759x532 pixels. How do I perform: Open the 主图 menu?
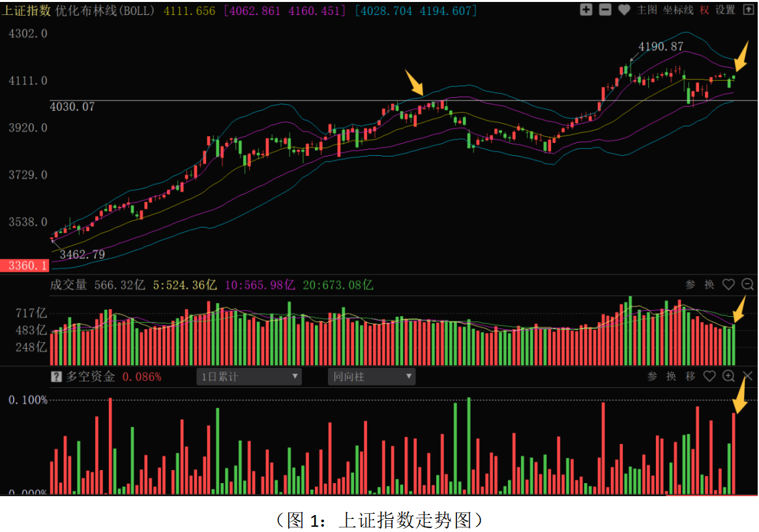647,10
